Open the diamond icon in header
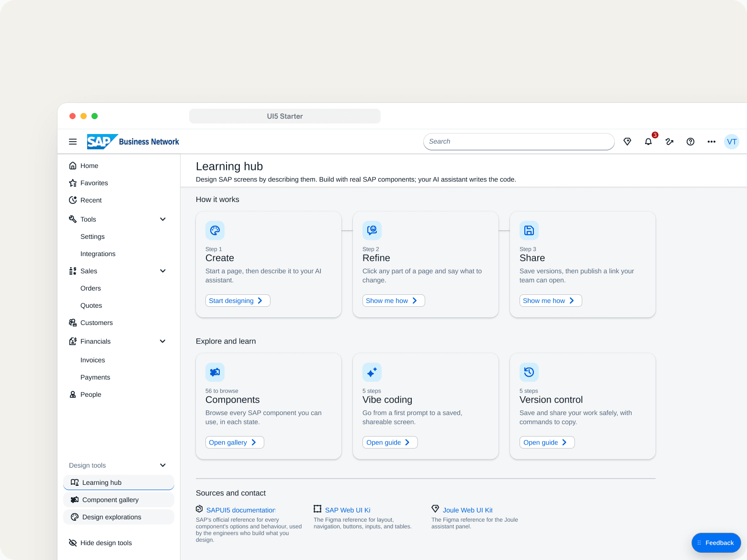The width and height of the screenshot is (747, 560). 627,142
